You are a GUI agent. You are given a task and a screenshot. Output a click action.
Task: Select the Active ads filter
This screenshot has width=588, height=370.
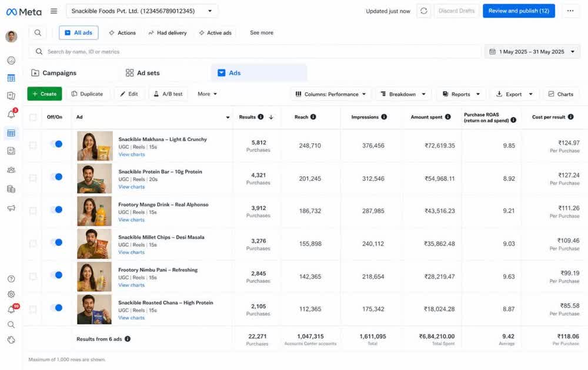point(215,33)
